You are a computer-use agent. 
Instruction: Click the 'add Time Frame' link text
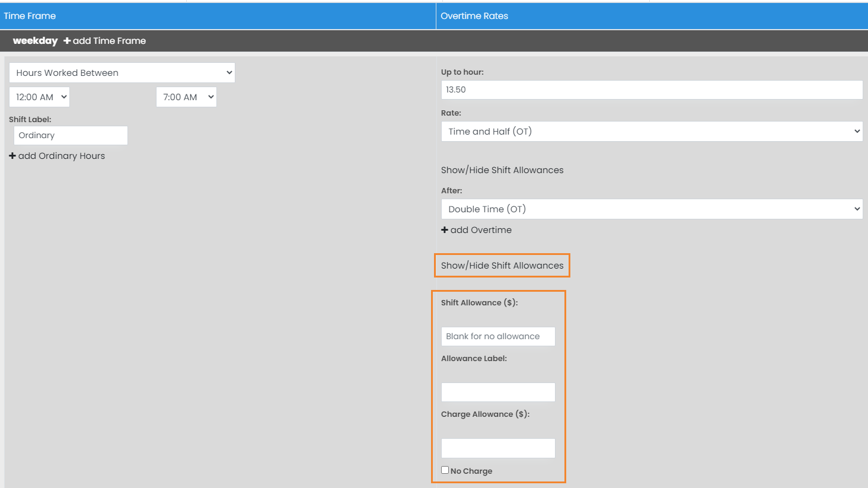point(109,41)
